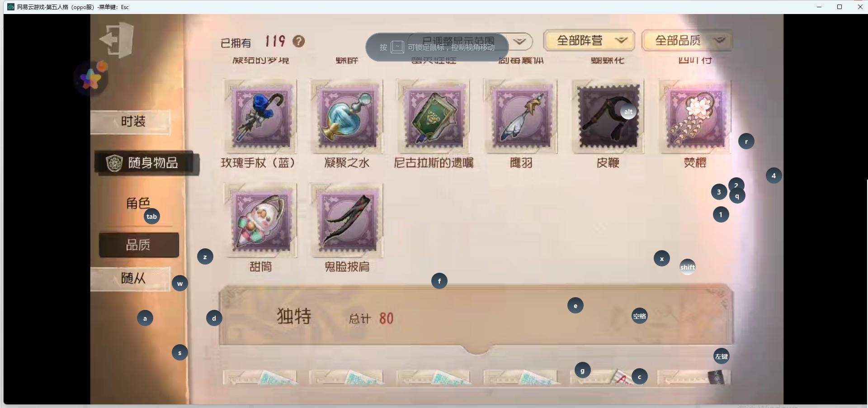Image resolution: width=868 pixels, height=408 pixels.
Task: Toggle sorting by 角色
Action: [138, 204]
